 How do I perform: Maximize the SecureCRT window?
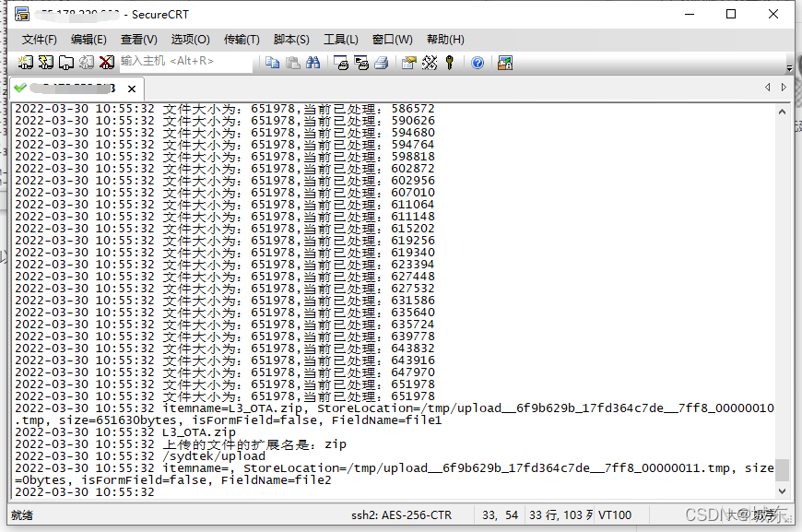[731, 15]
